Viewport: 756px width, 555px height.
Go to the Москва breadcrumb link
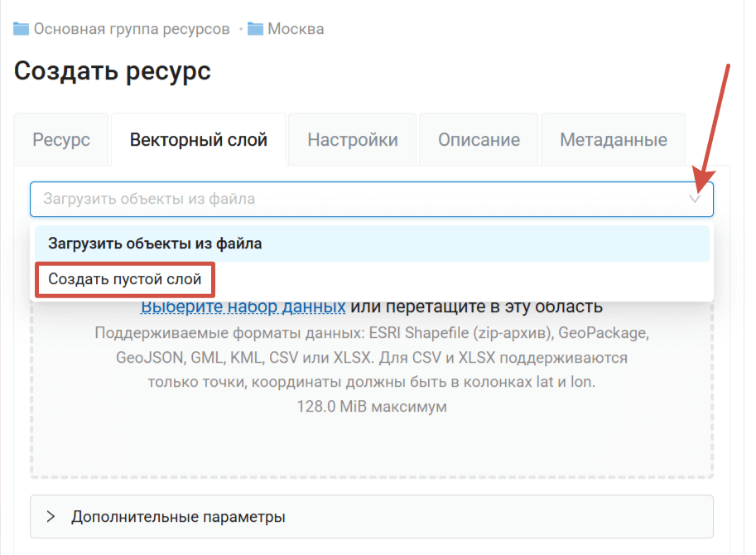(x=296, y=29)
